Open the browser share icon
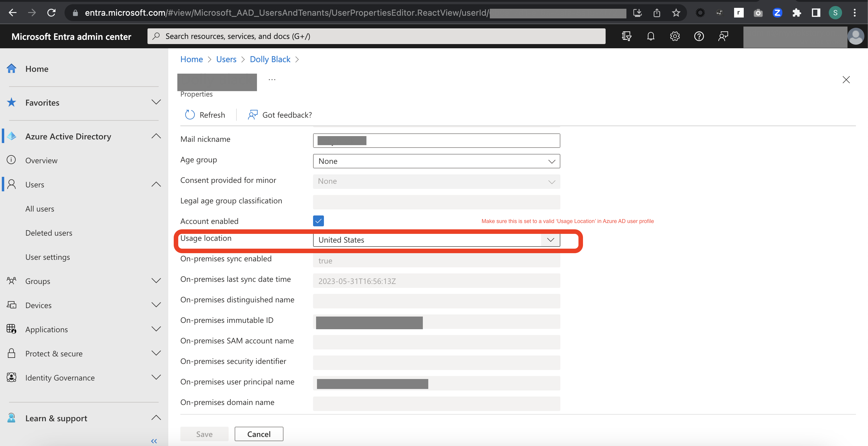Screen dimensions: 868x446 (657, 13)
